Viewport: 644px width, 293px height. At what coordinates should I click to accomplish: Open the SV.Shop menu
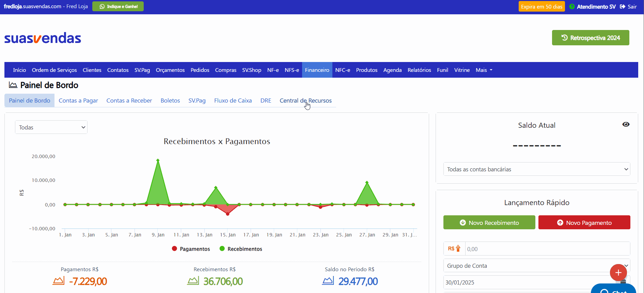[252, 70]
